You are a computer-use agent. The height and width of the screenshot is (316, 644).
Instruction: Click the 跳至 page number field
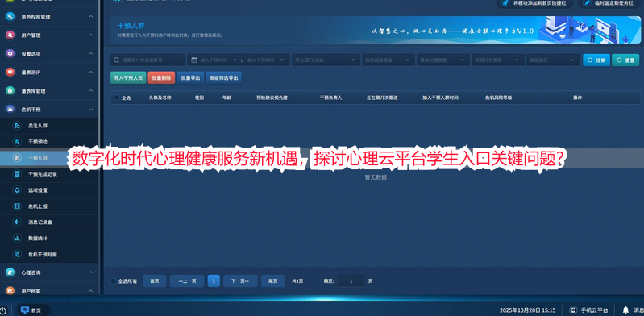point(351,281)
